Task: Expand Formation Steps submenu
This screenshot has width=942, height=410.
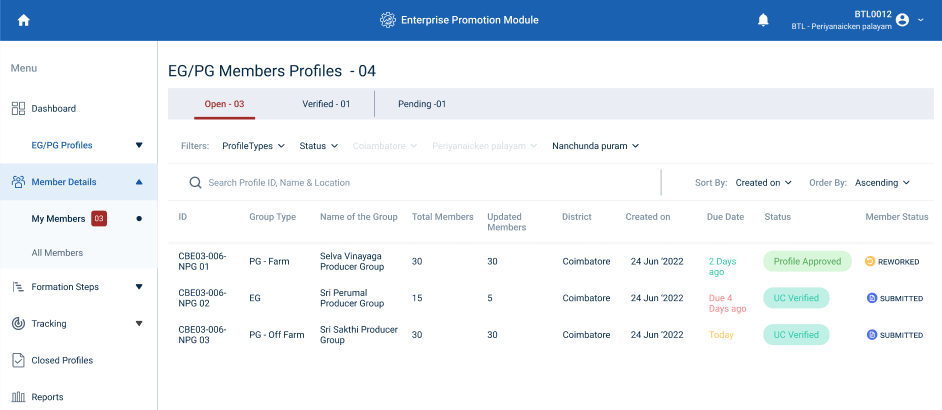Action: [139, 287]
